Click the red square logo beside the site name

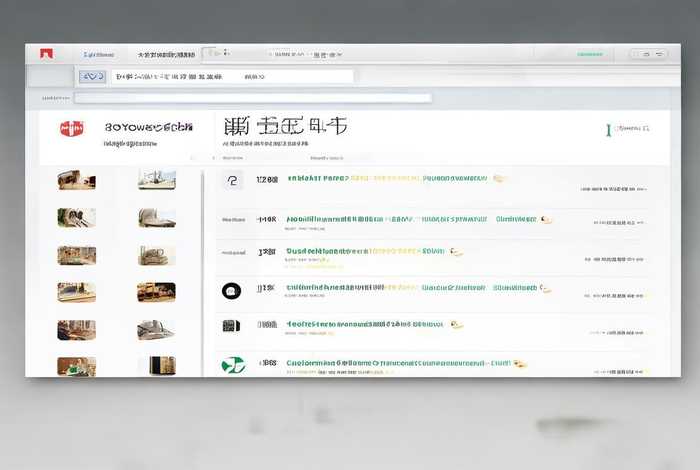(71, 128)
